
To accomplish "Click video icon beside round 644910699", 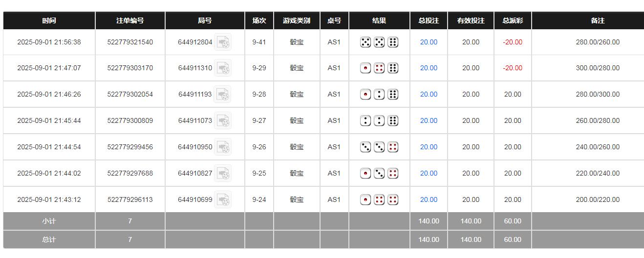I will point(223,200).
